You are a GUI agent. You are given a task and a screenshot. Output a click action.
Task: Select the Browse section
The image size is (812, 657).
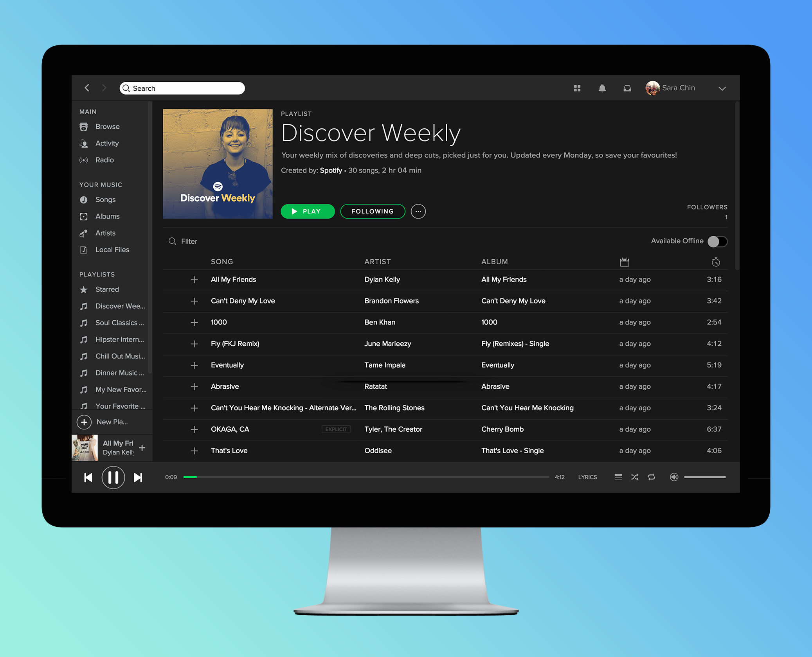click(x=108, y=126)
